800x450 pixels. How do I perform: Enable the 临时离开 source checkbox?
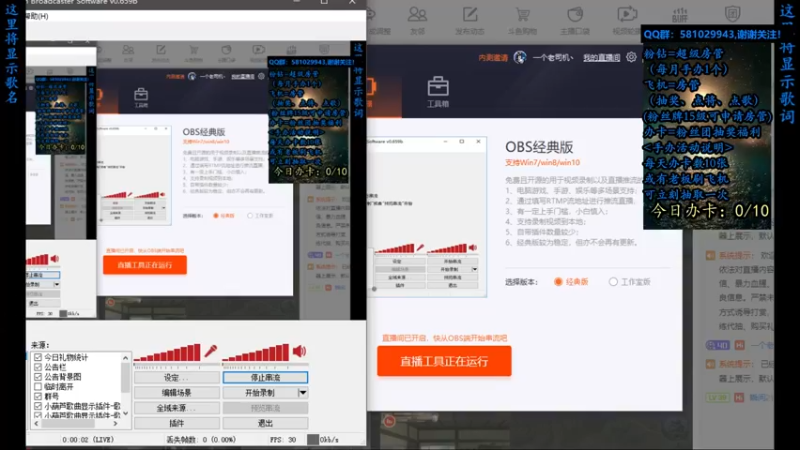[x=38, y=386]
